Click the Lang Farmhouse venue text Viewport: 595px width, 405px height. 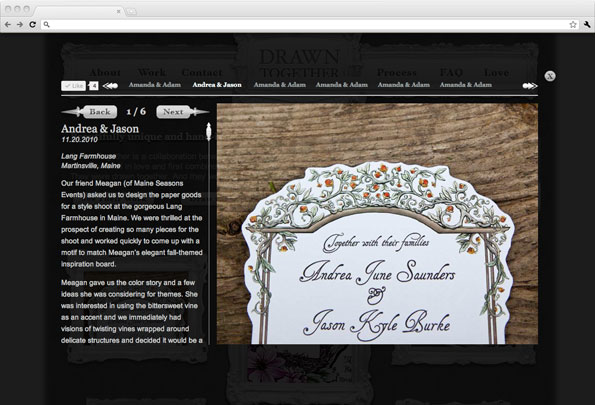tap(88, 156)
